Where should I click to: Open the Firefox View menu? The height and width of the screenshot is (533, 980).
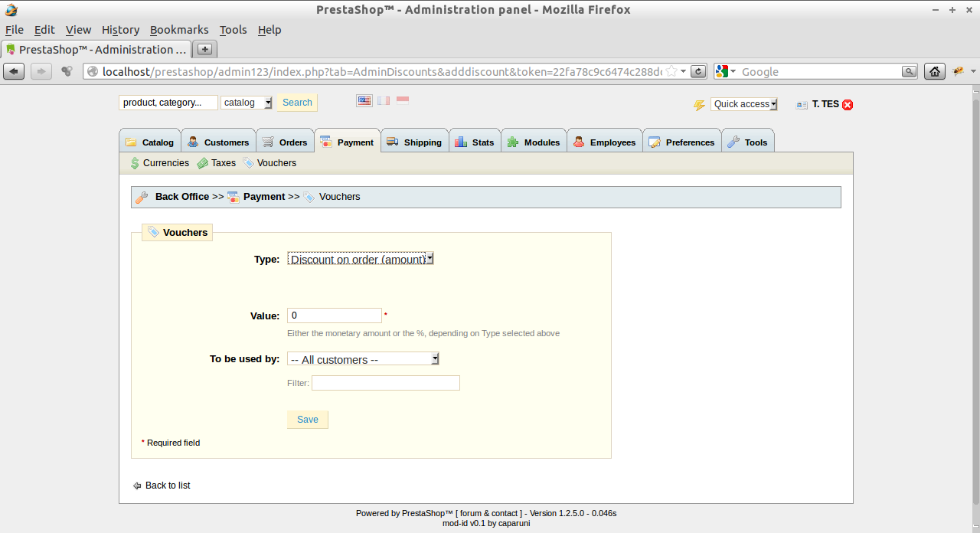click(x=78, y=30)
